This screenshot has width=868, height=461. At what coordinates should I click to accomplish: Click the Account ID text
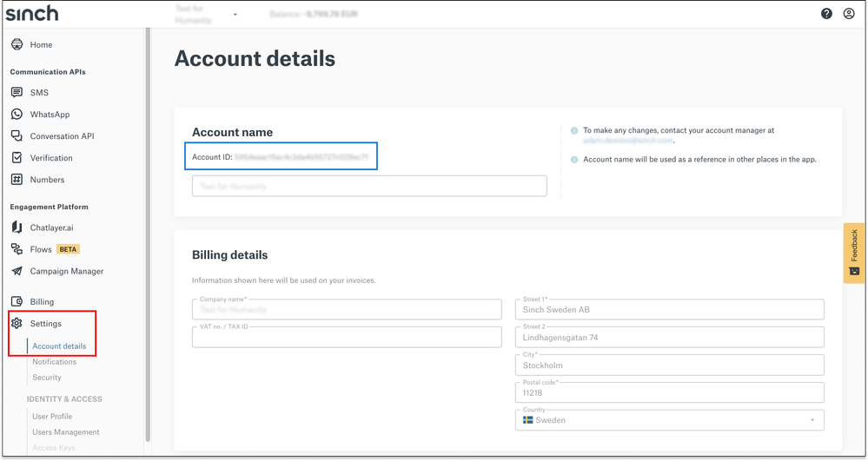pyautogui.click(x=280, y=157)
